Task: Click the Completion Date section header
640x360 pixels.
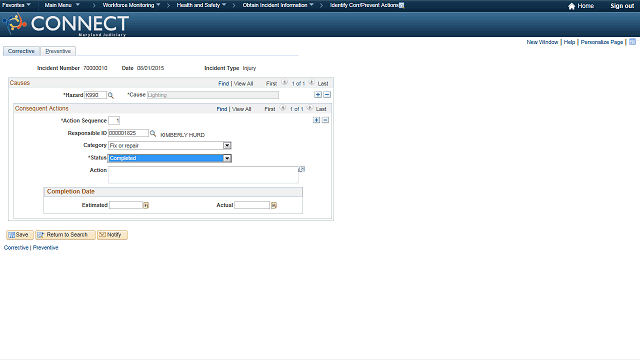Action: tap(173, 191)
